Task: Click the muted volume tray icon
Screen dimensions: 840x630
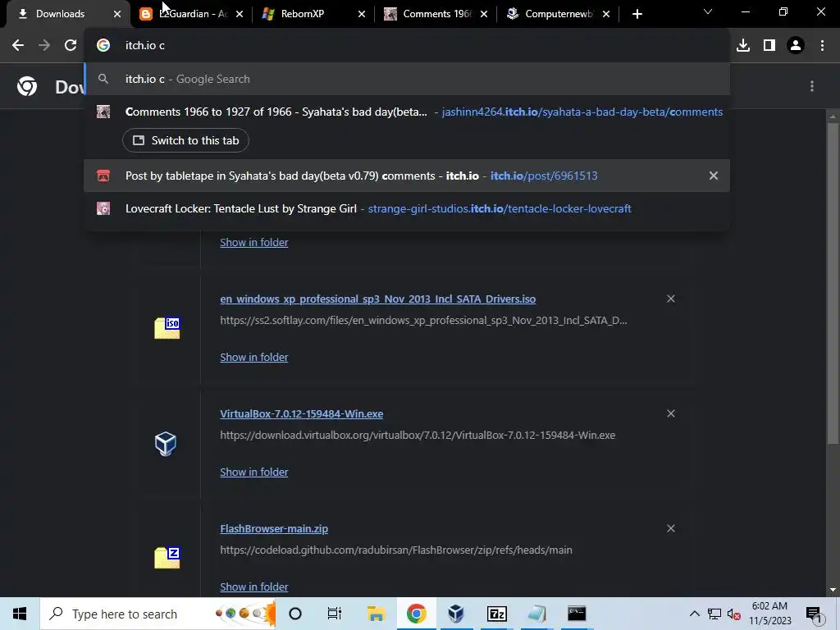Action: 733,614
